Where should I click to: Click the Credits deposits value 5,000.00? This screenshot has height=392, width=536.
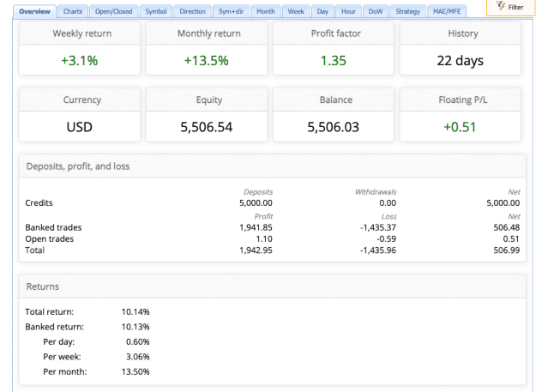(256, 203)
